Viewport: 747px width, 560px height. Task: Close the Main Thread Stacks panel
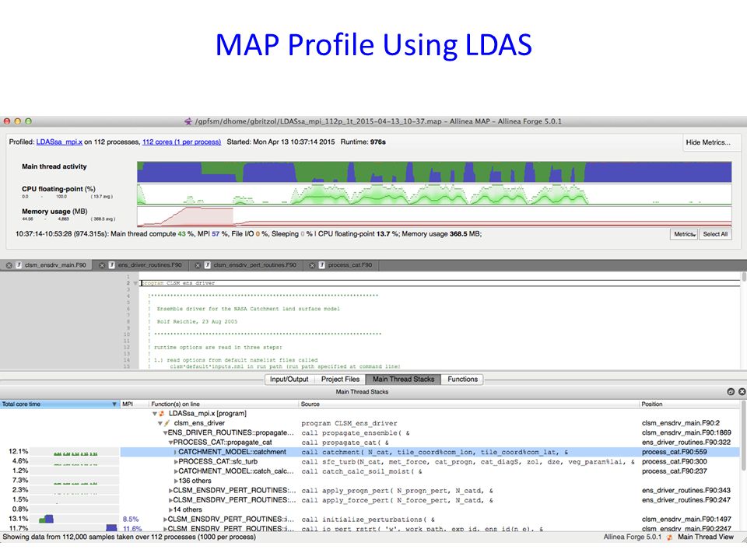point(742,391)
